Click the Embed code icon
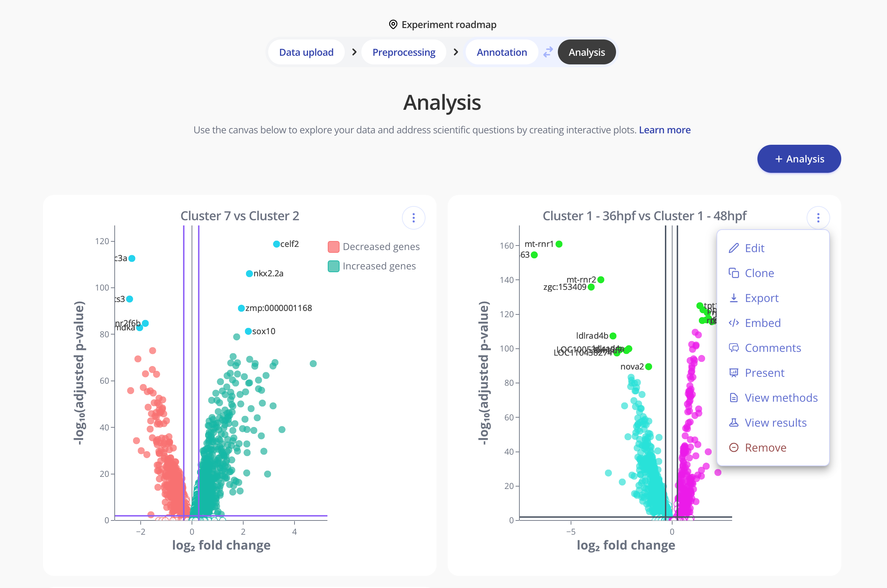Viewport: 887px width, 588px height. 734,323
